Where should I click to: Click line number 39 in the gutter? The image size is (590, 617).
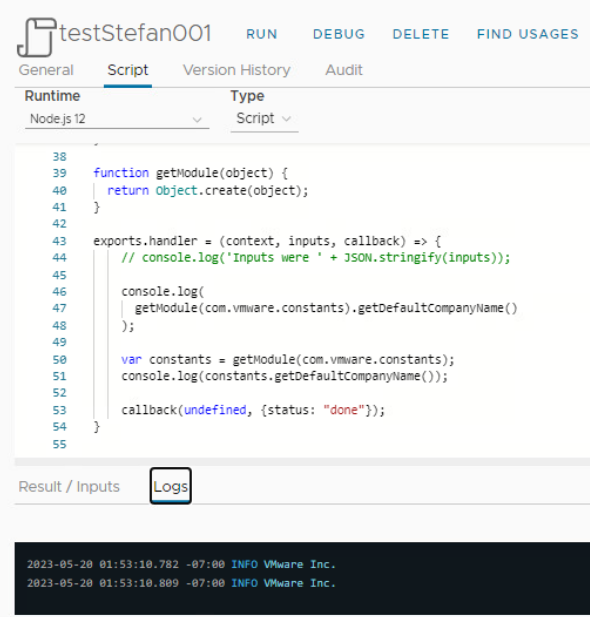click(x=59, y=173)
